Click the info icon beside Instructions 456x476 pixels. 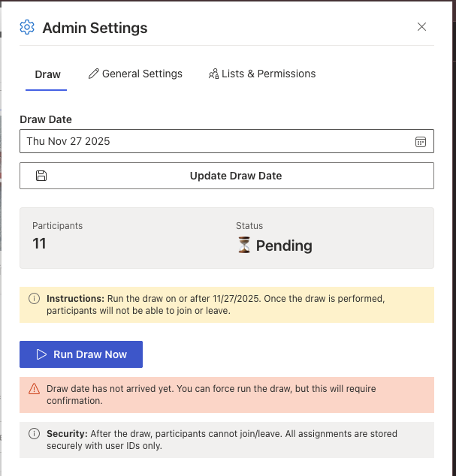point(34,298)
